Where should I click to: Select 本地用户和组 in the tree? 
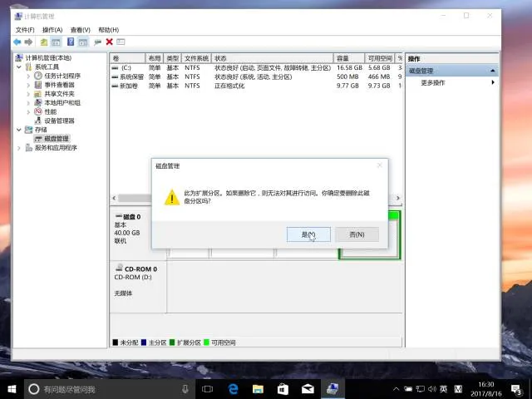click(62, 103)
